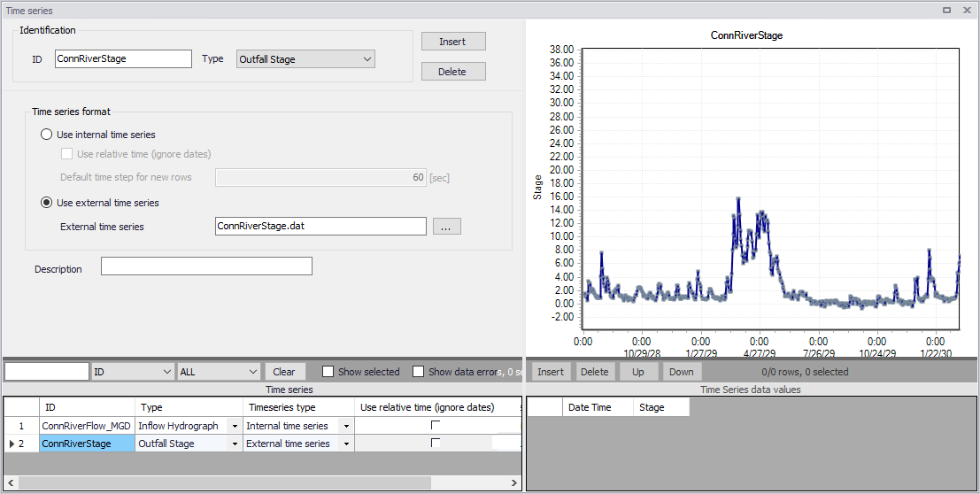Image resolution: width=980 pixels, height=494 pixels.
Task: Open Timeseries type dropdown for External row
Action: point(346,444)
